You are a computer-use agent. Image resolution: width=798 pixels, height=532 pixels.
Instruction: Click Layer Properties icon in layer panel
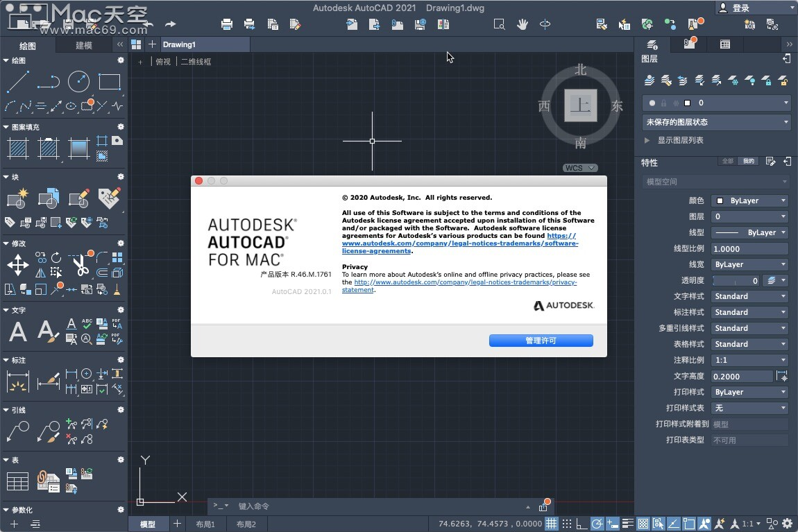tap(650, 80)
